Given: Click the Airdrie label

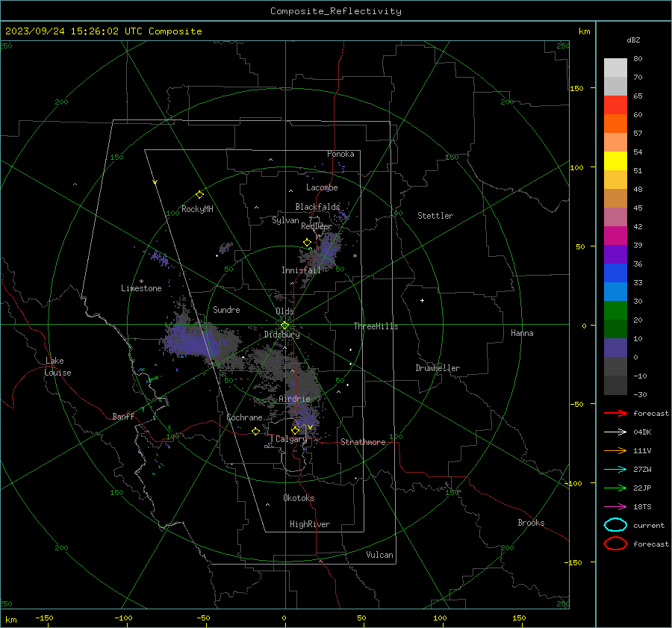Looking at the screenshot, I should pos(294,399).
